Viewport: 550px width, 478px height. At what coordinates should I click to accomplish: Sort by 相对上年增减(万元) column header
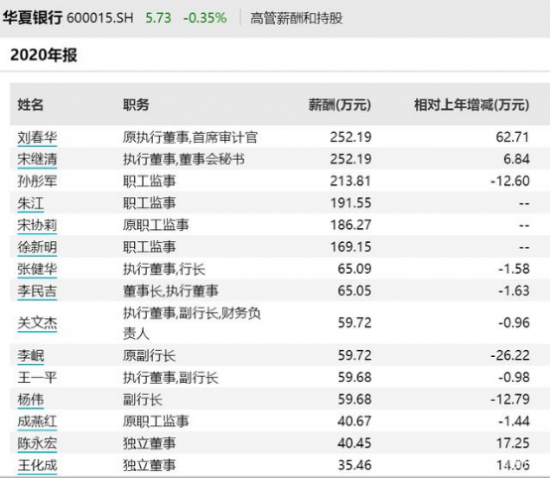point(472,105)
